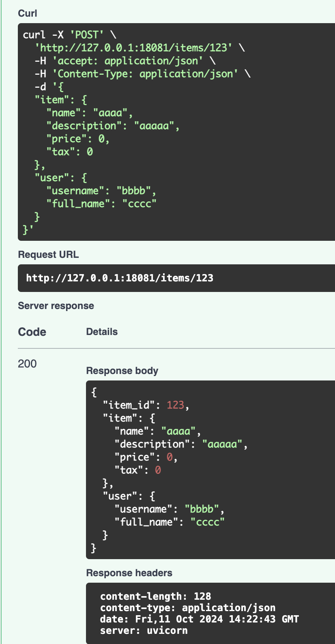Click the Response headers label
This screenshot has height=644, width=335.
coord(129,573)
